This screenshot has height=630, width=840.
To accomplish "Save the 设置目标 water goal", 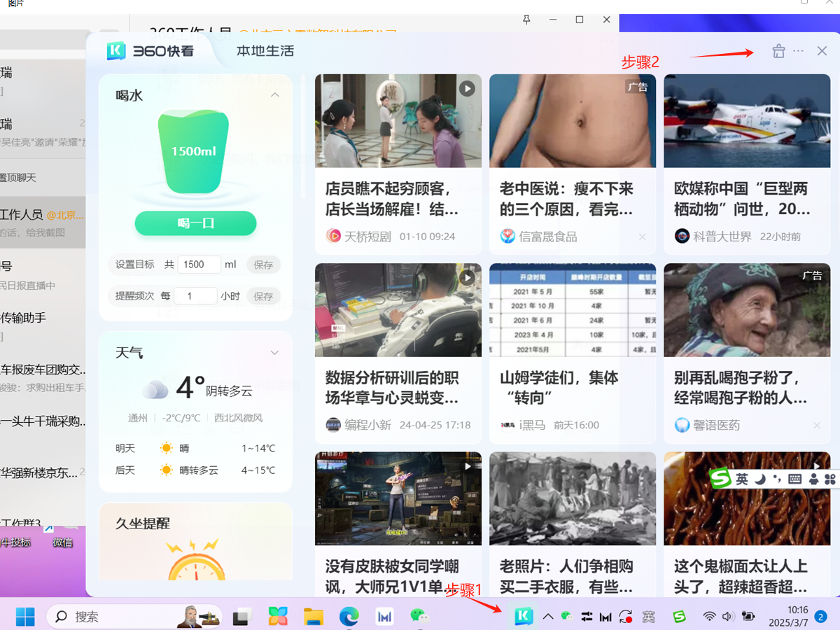I will [x=263, y=265].
